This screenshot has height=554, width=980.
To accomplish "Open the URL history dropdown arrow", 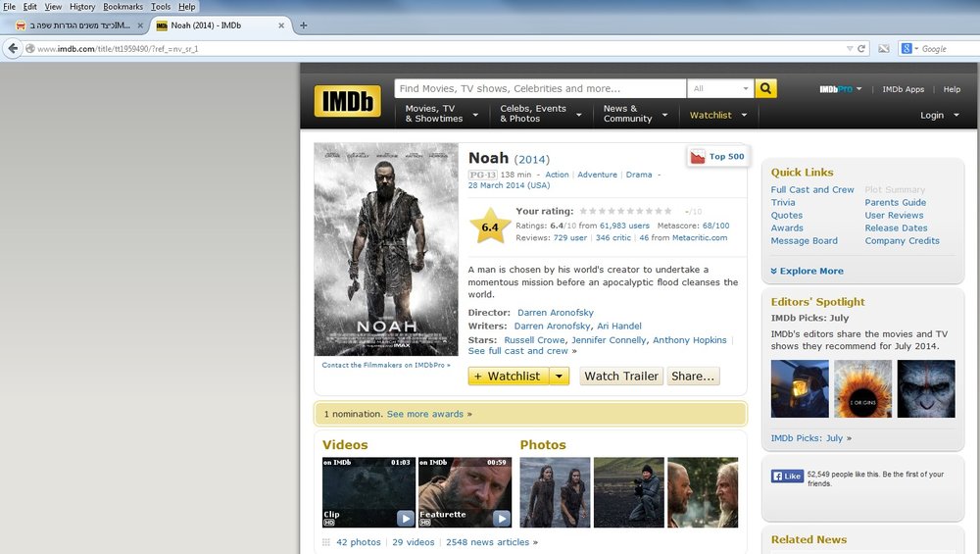I will (x=850, y=48).
